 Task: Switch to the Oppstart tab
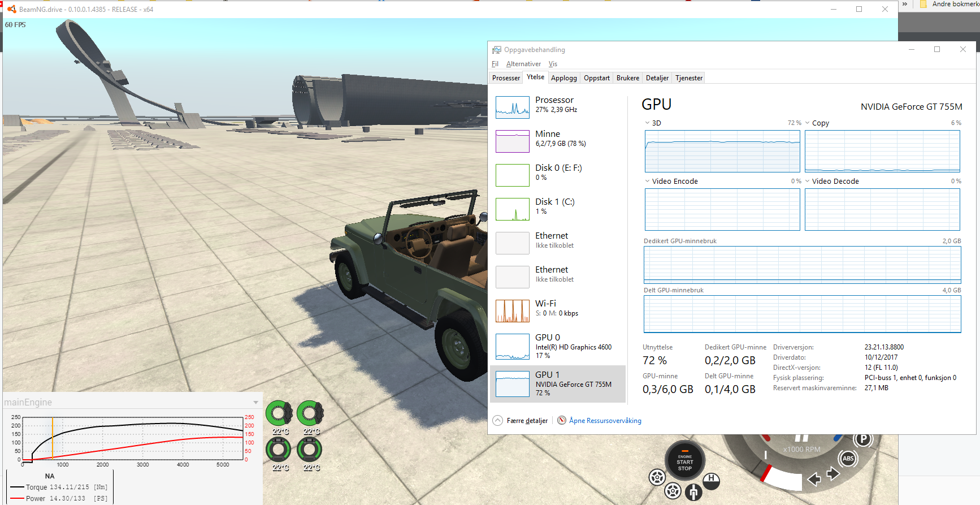(x=597, y=78)
